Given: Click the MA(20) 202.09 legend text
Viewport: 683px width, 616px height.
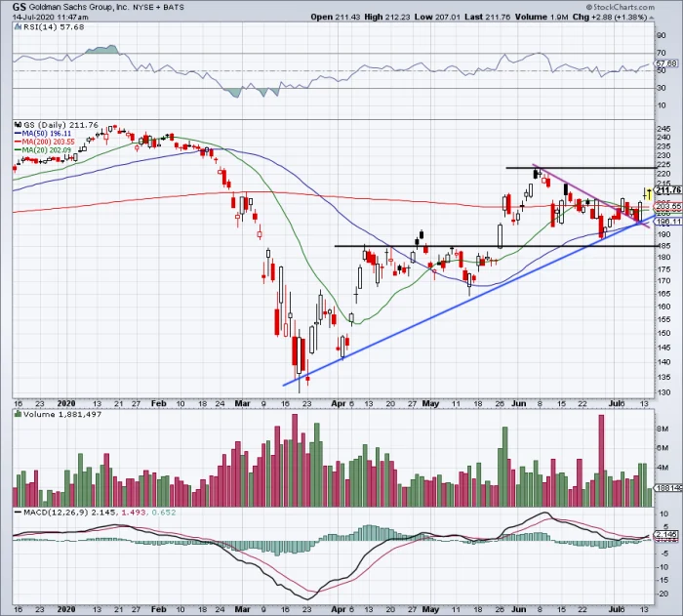Looking at the screenshot, I should (46, 150).
